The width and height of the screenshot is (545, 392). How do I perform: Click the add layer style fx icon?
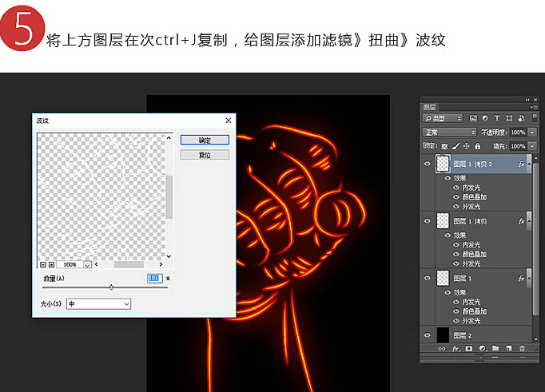(455, 349)
